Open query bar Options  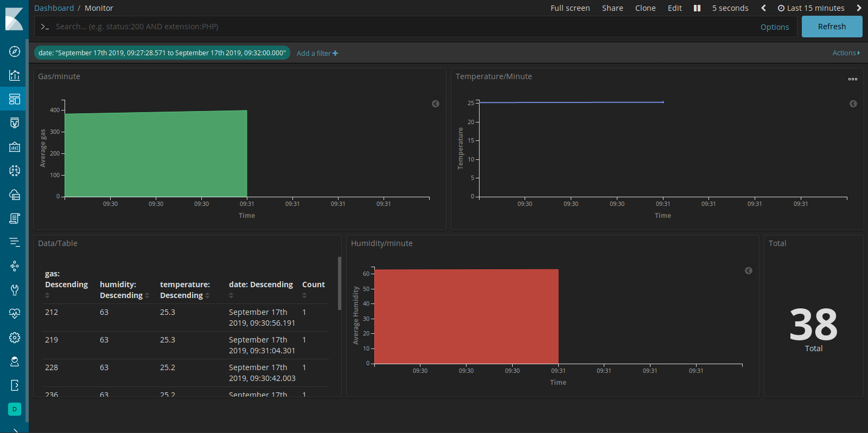(x=775, y=27)
